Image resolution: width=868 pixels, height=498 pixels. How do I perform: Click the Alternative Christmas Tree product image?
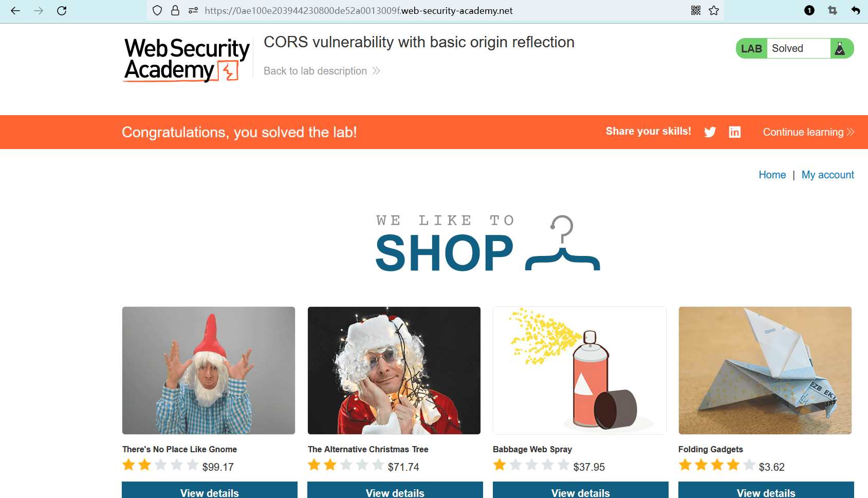(x=394, y=371)
